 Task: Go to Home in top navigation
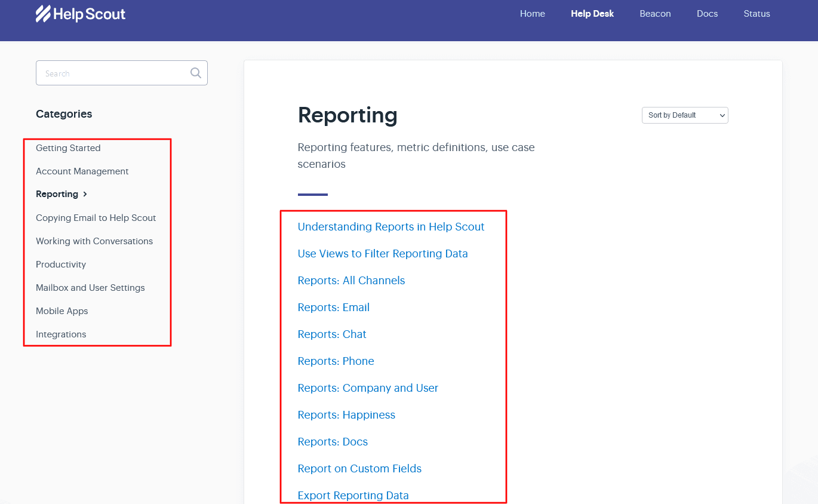(x=532, y=14)
